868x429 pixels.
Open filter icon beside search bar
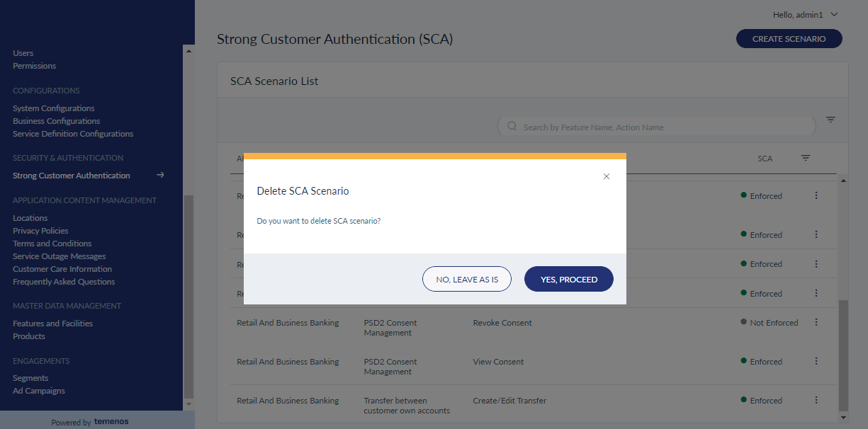click(x=831, y=120)
